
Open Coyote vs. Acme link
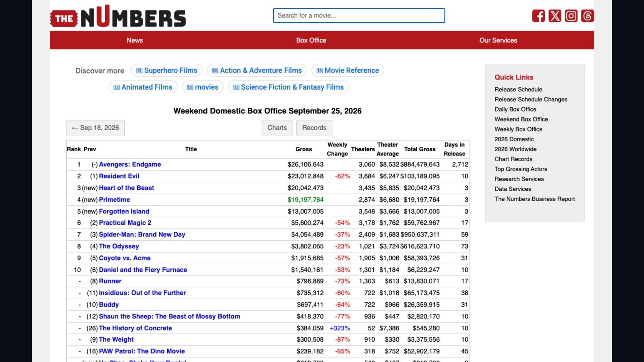click(x=125, y=258)
